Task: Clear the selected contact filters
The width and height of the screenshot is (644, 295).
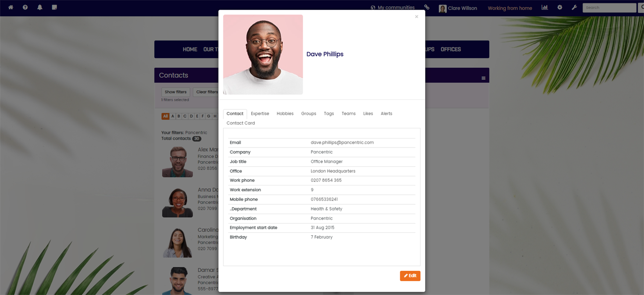Action: click(207, 92)
